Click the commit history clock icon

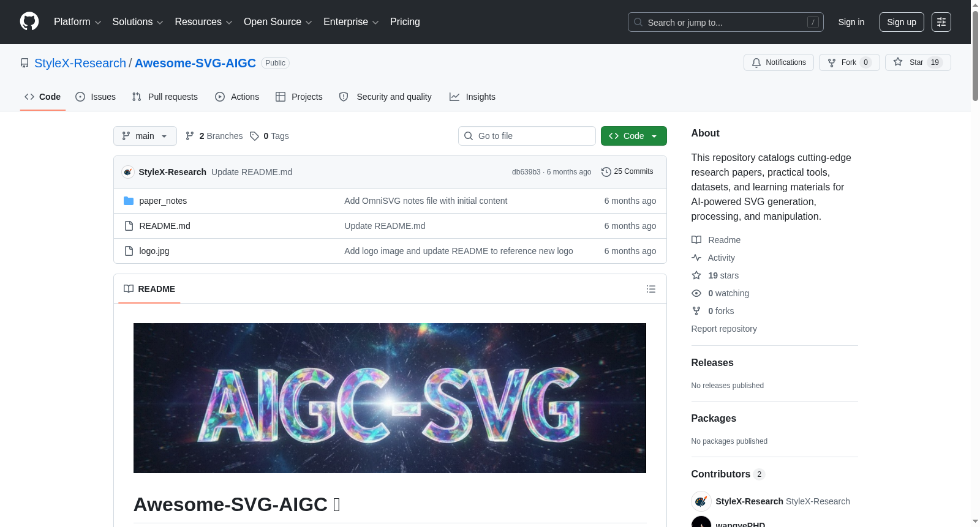tap(606, 172)
